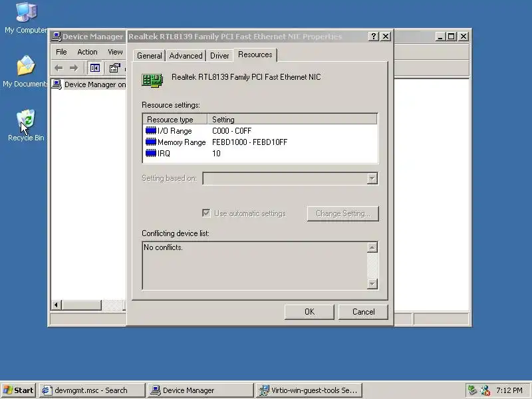Viewport: 532px width, 399px height.
Task: Switch to Virtio-win-guest-tools taskbar item
Action: [x=309, y=390]
